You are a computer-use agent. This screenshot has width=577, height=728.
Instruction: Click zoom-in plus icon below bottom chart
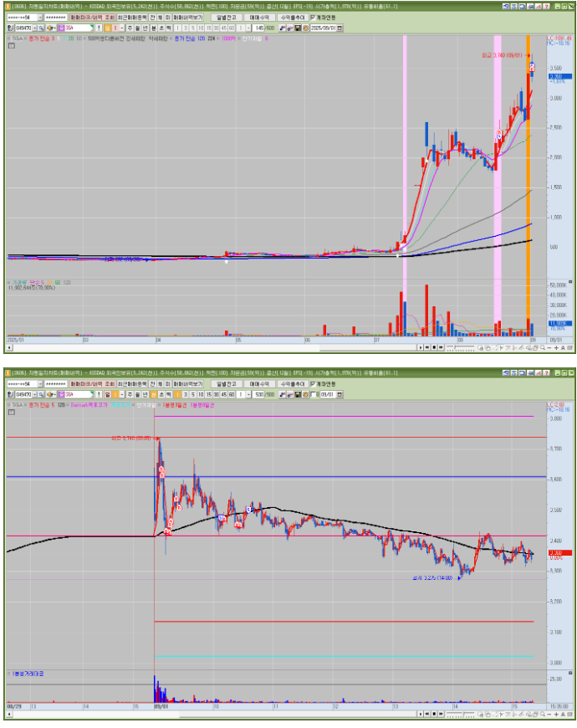click(557, 714)
